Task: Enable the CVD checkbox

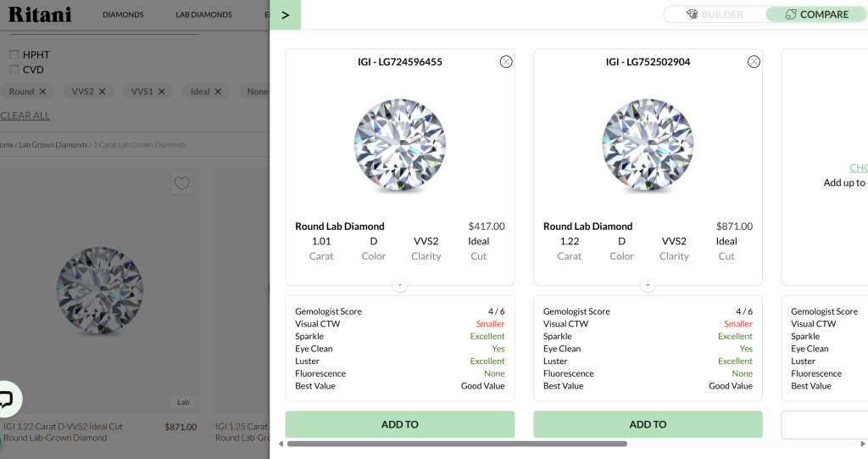Action: click(x=14, y=70)
